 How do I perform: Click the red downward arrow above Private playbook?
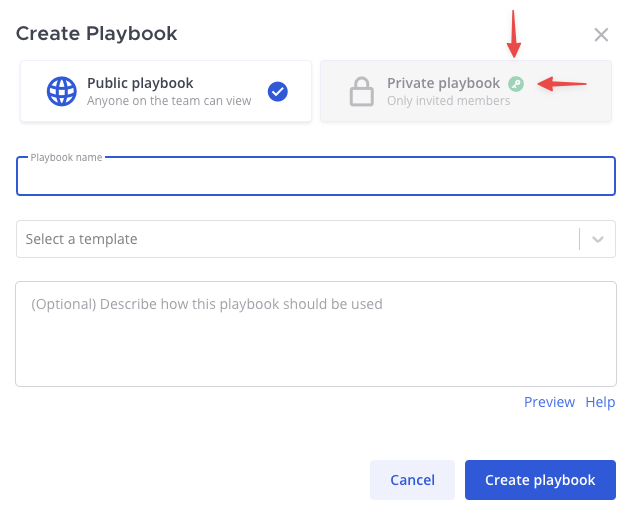pyautogui.click(x=515, y=34)
